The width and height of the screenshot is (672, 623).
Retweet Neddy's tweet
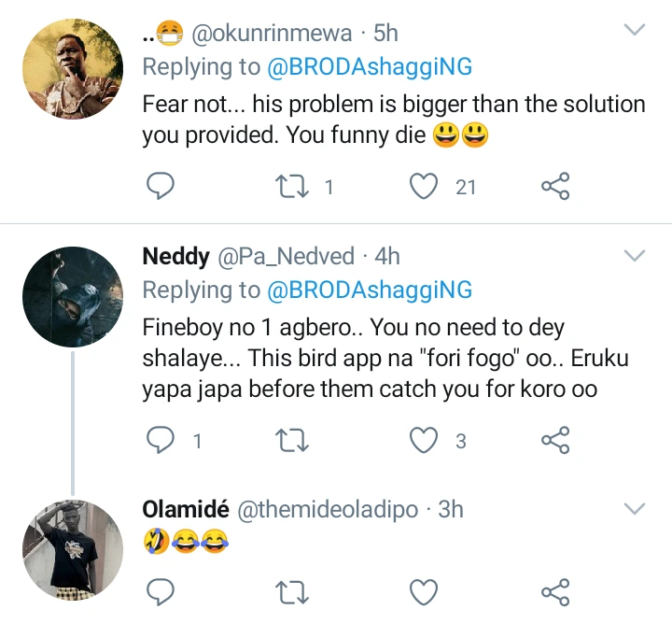294,440
